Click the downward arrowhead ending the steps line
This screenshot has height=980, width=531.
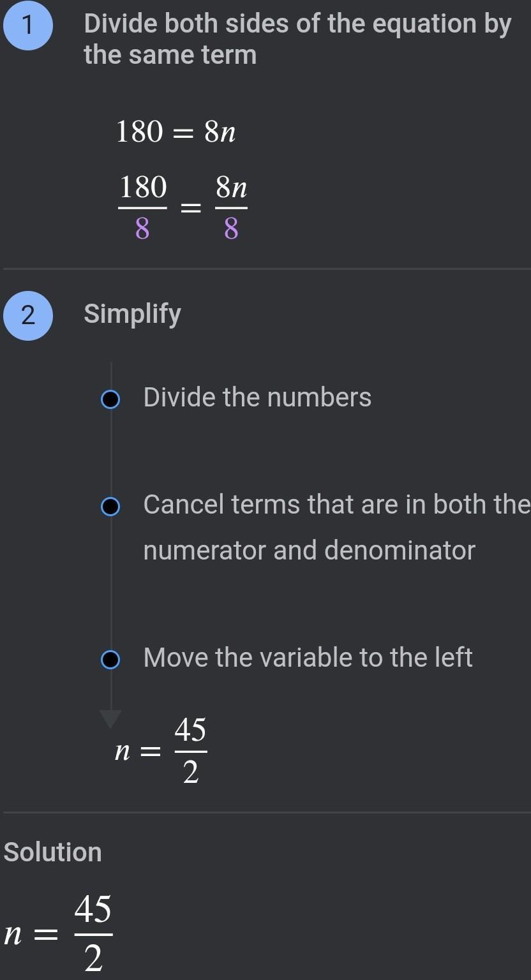tap(110, 719)
